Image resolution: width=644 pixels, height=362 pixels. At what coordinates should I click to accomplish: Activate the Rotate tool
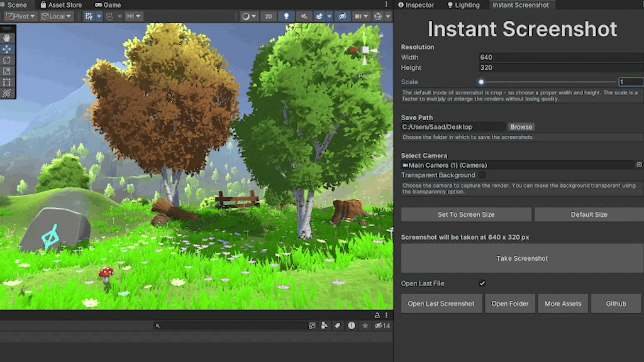coord(7,59)
